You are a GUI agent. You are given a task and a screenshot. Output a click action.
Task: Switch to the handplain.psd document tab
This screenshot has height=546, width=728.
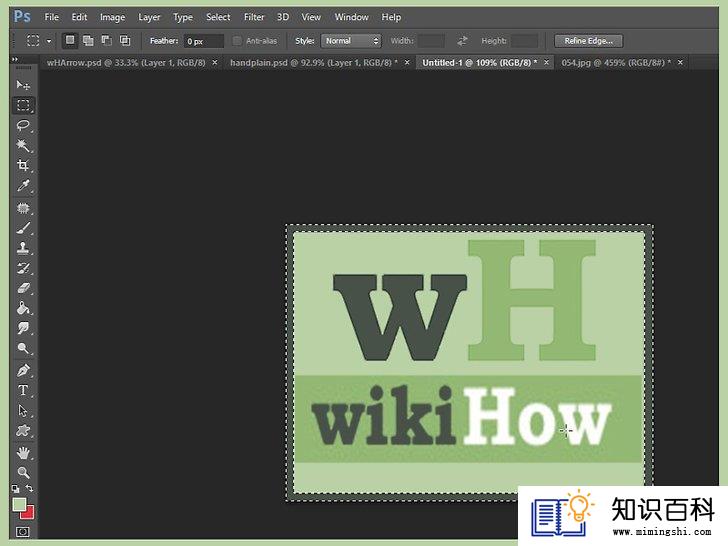coord(313,63)
